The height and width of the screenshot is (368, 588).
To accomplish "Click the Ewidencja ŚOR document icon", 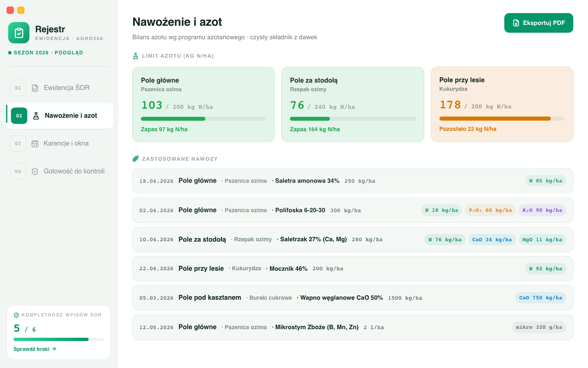I will tap(35, 88).
